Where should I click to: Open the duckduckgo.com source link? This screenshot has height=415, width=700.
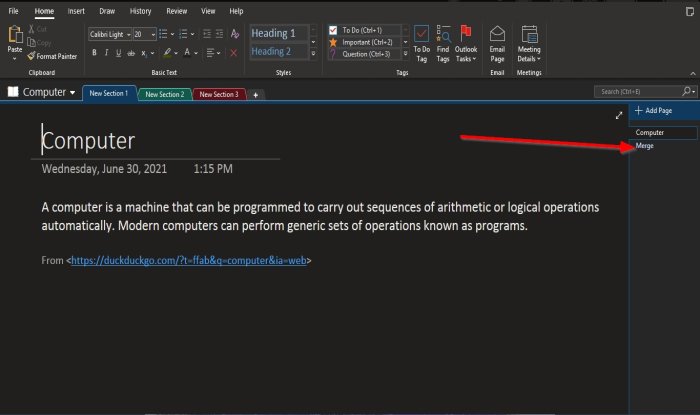coord(190,260)
